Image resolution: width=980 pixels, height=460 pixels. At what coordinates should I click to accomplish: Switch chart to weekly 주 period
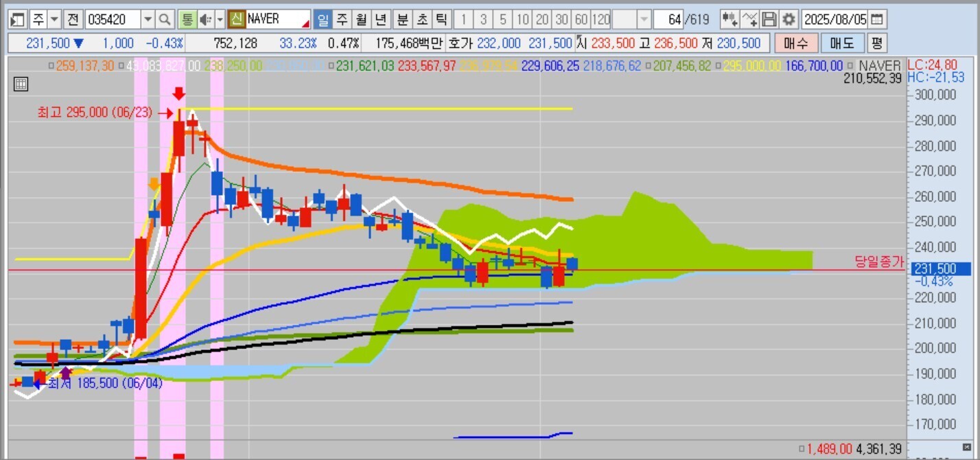[341, 19]
